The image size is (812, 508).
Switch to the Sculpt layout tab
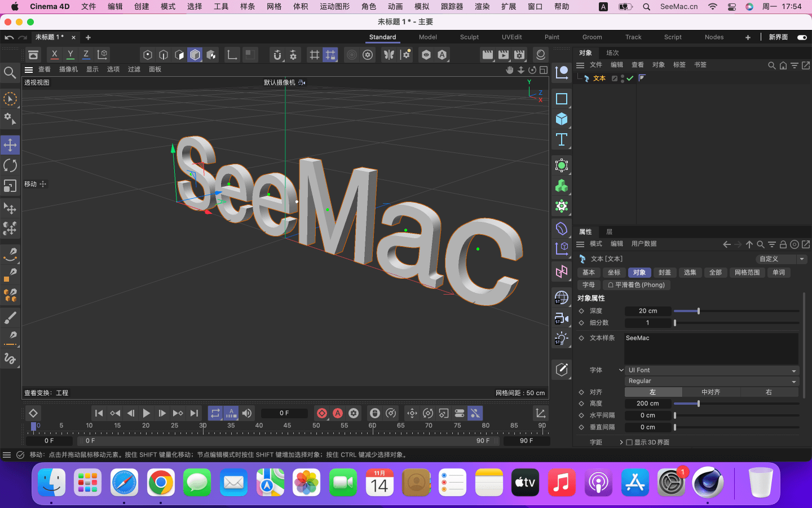(x=469, y=37)
